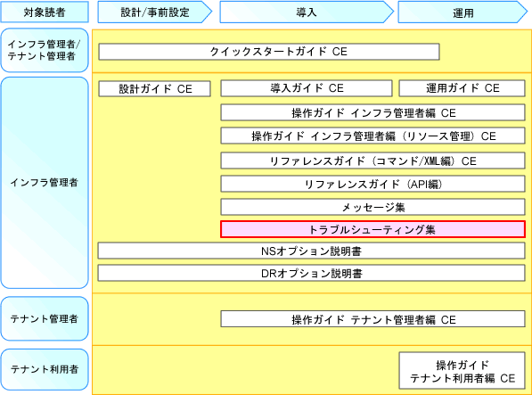Click リファレンスガイド (API編) box
532x395 pixels.
(x=372, y=185)
